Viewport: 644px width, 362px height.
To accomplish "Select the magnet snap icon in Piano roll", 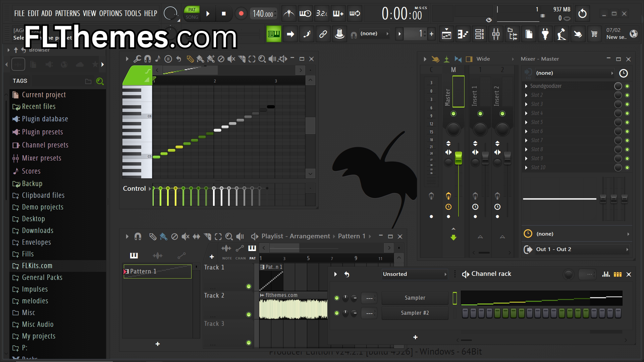I will pyautogui.click(x=147, y=59).
